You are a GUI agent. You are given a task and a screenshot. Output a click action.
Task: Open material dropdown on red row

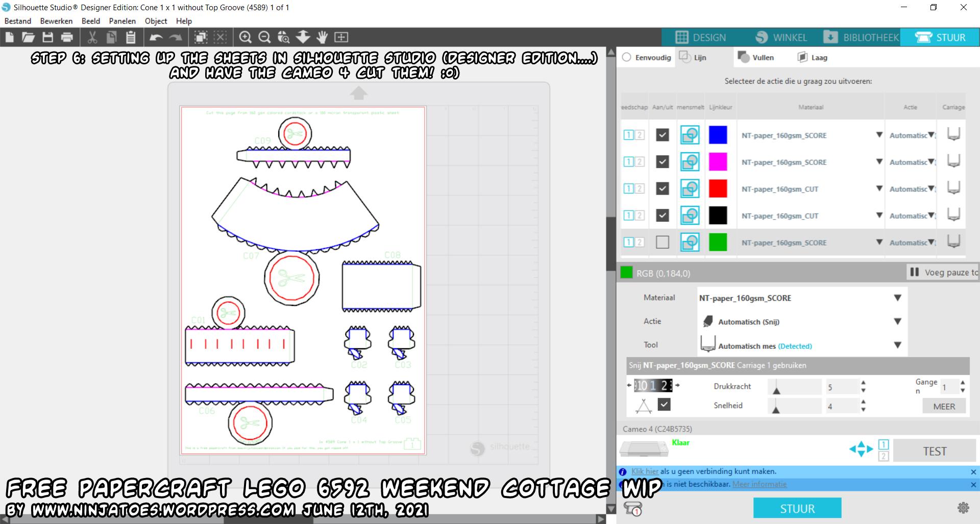click(x=879, y=188)
